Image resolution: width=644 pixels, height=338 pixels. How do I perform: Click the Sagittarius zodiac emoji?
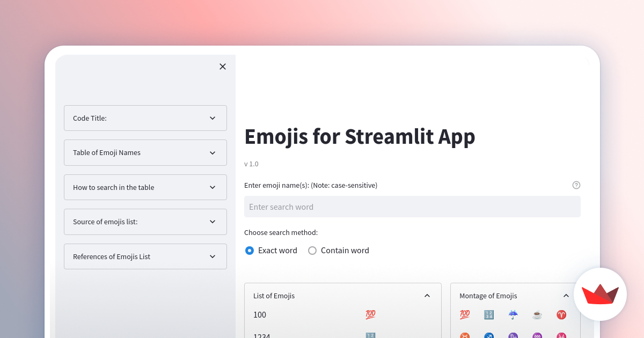(488, 336)
